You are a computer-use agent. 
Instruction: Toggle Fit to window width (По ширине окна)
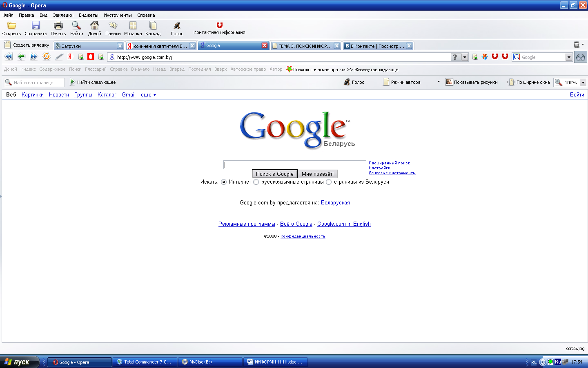[x=529, y=82]
